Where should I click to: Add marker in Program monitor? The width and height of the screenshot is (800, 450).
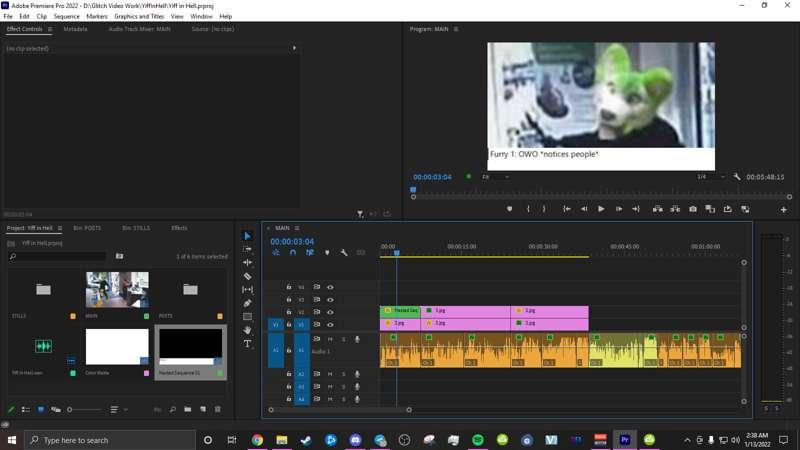point(509,209)
